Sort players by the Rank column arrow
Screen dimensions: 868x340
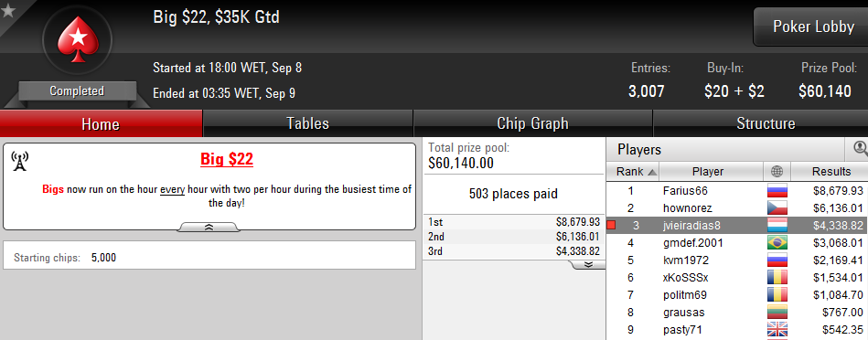coord(652,173)
